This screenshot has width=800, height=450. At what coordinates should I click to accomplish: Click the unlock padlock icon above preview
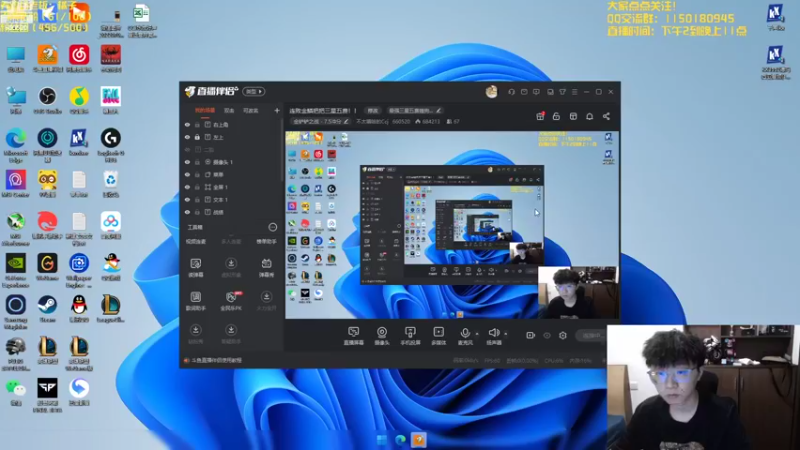pos(556,116)
